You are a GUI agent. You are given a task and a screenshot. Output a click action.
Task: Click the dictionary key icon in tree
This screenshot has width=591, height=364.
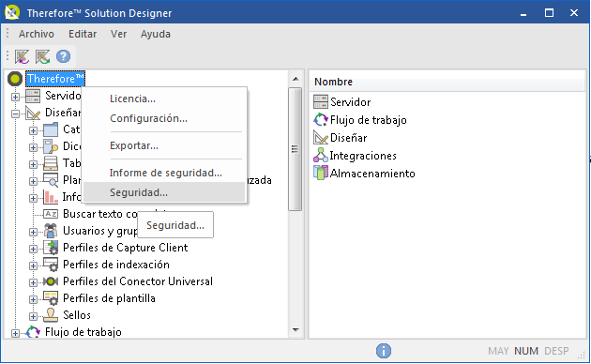point(51,146)
